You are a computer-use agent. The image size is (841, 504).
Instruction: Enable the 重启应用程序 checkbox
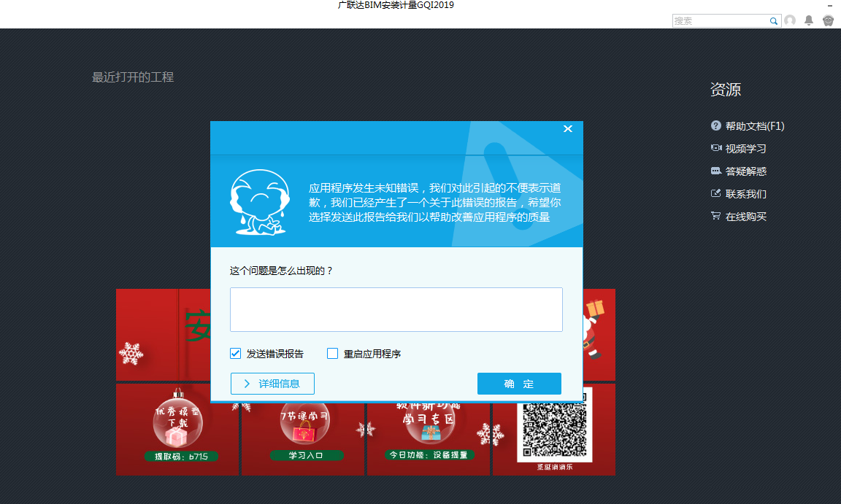(333, 354)
